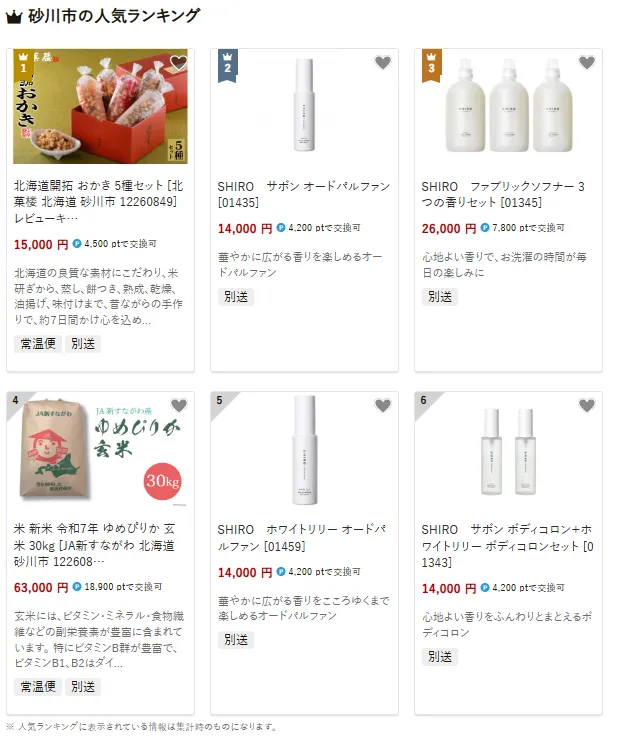
Task: Click heart icon on ホワイトリリー オードパルファン
Action: tap(383, 405)
